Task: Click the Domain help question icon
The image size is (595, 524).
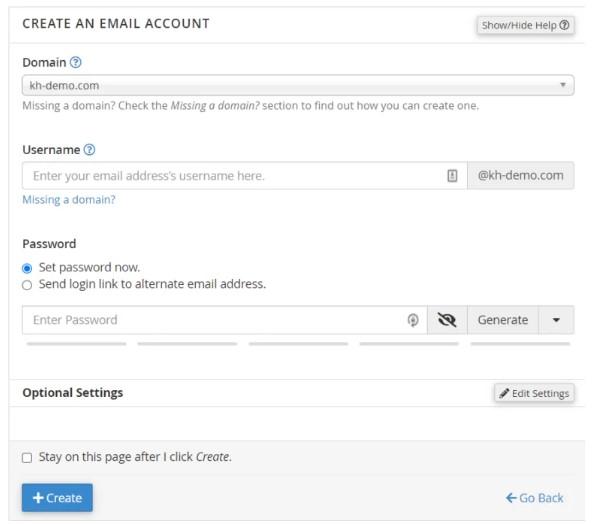Action: (x=76, y=62)
